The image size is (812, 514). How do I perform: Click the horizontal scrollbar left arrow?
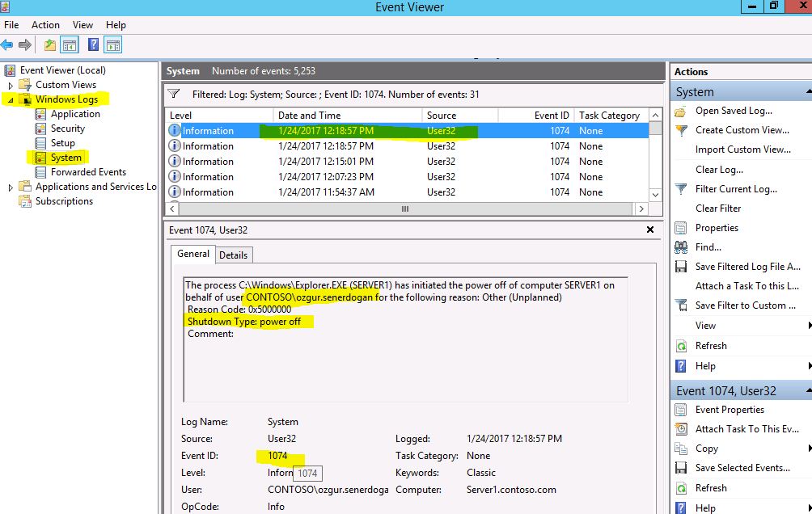click(x=172, y=209)
